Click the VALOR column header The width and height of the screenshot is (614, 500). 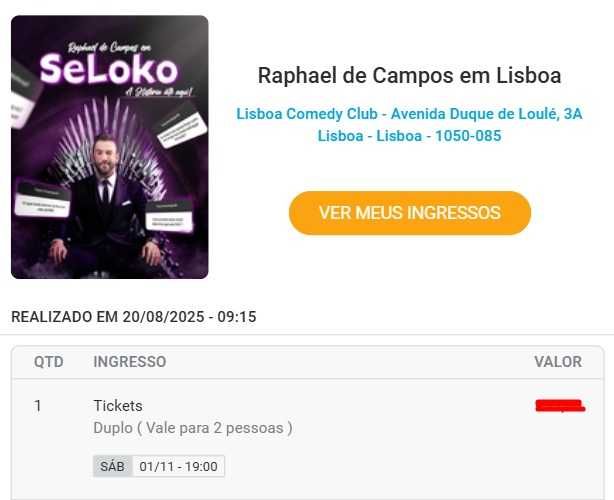[558, 362]
